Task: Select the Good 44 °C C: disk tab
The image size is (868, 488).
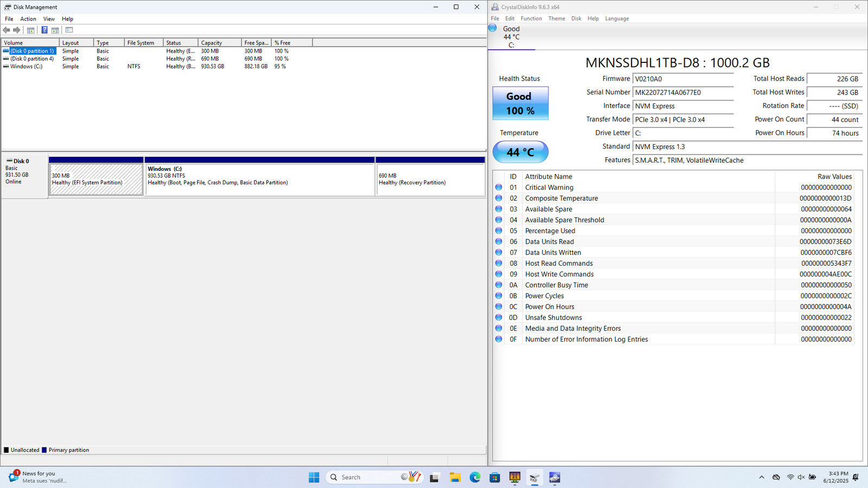Action: tap(511, 36)
